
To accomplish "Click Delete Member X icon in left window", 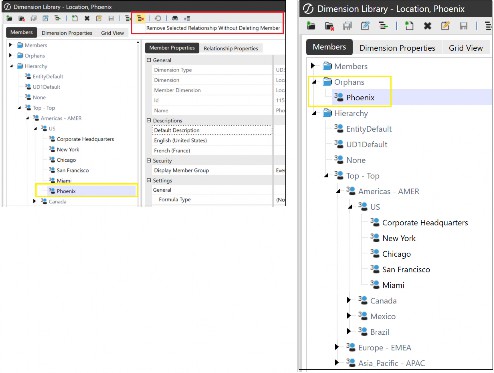I will click(x=87, y=18).
